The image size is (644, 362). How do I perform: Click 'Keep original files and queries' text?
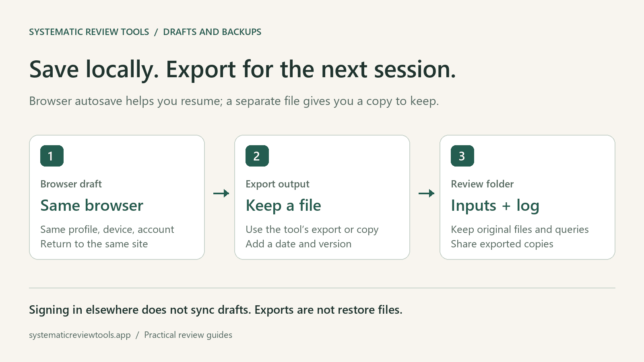[520, 230]
